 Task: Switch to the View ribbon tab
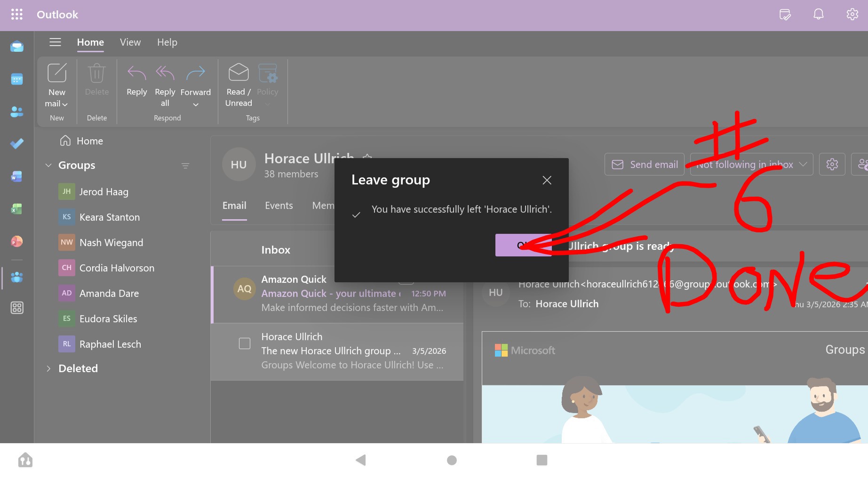pos(130,42)
